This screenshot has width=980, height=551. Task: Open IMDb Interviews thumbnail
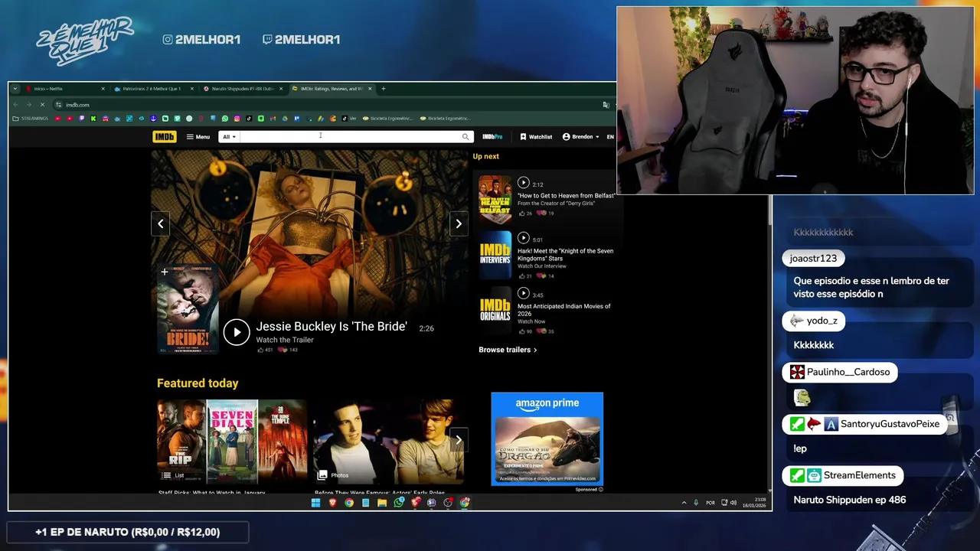click(x=495, y=254)
